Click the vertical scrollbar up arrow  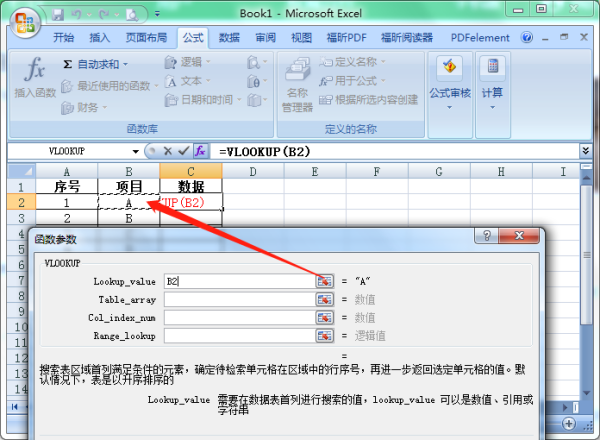[586, 178]
